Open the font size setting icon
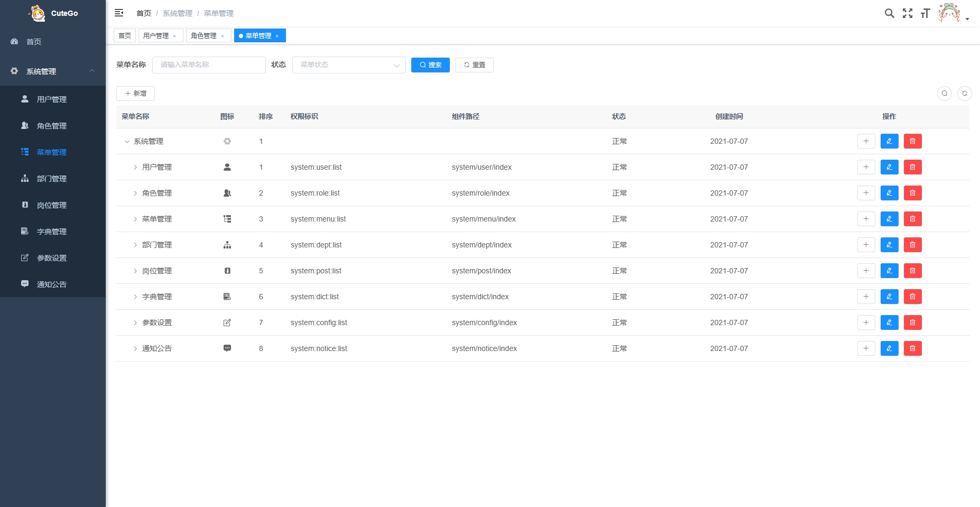Viewport: 980px width, 507px height. [x=925, y=13]
